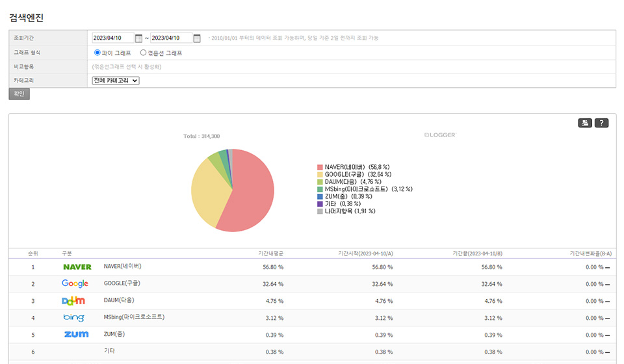This screenshot has width=624, height=364.
Task: Open the 전체 카테고리 dropdown
Action: point(116,81)
